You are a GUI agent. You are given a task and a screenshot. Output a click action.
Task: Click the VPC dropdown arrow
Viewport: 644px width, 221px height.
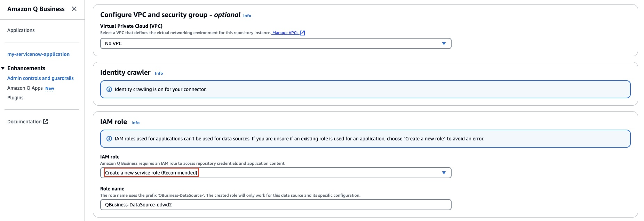click(444, 43)
